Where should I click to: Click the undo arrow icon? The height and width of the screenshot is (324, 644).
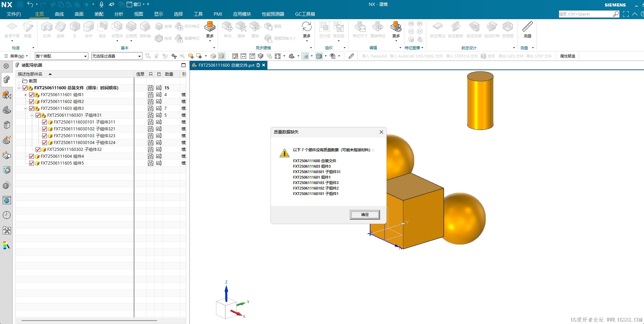pos(30,4)
